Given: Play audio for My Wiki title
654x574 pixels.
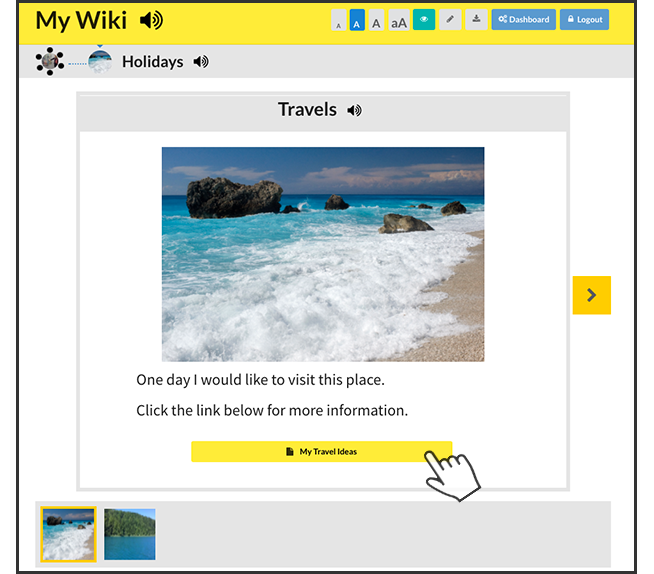Looking at the screenshot, I should click(x=151, y=20).
